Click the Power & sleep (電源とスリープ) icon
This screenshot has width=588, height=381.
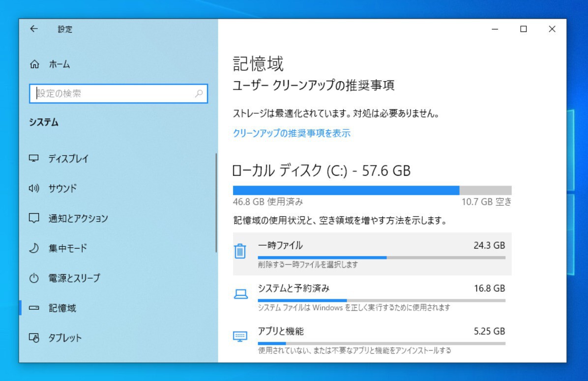coord(34,278)
